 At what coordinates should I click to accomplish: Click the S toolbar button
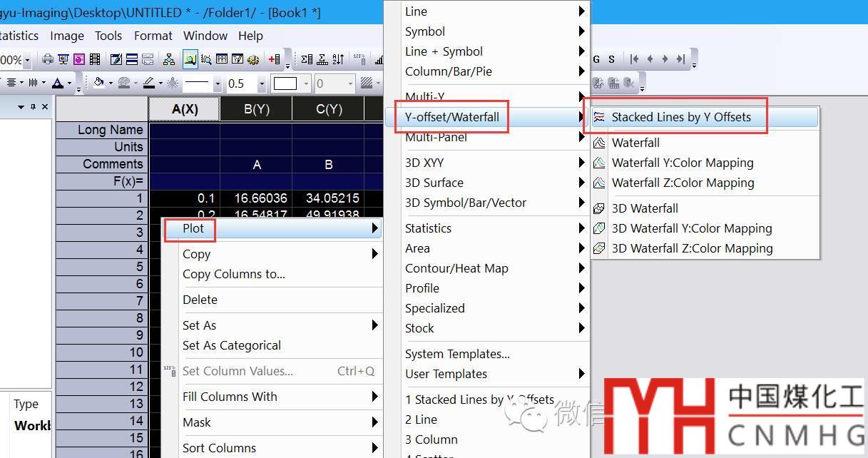611,59
